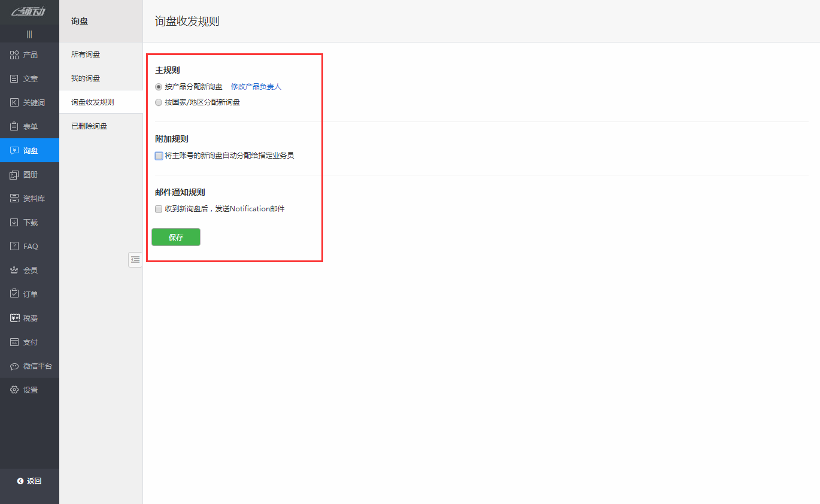Screen dimensions: 820x504
Task: Check the Notification email on new inquiry option
Action: click(158, 208)
